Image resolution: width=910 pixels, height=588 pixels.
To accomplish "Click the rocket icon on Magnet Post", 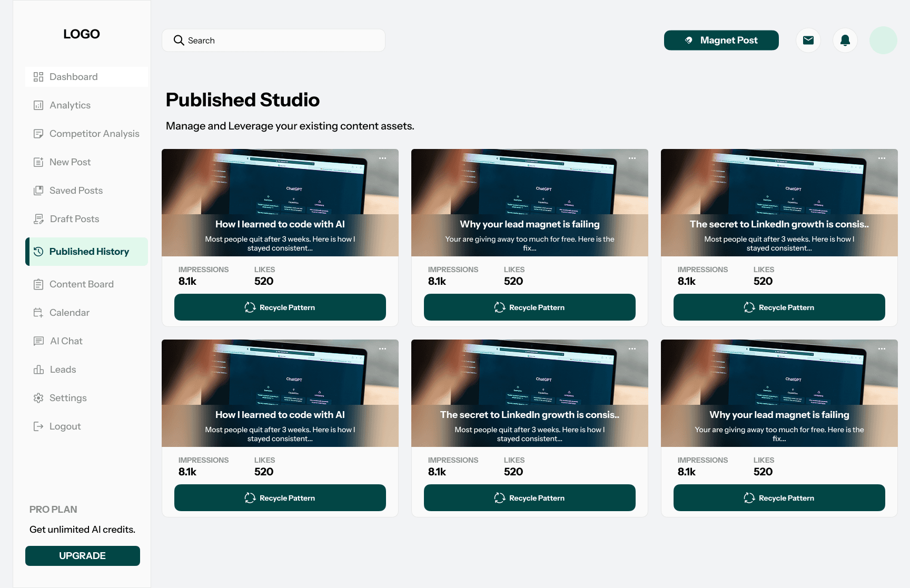I will pos(689,41).
